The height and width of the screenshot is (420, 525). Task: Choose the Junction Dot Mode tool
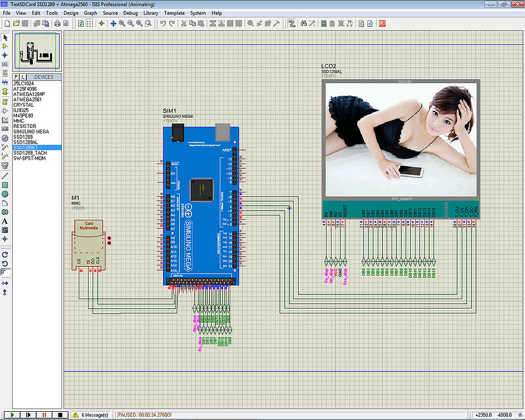5,55
